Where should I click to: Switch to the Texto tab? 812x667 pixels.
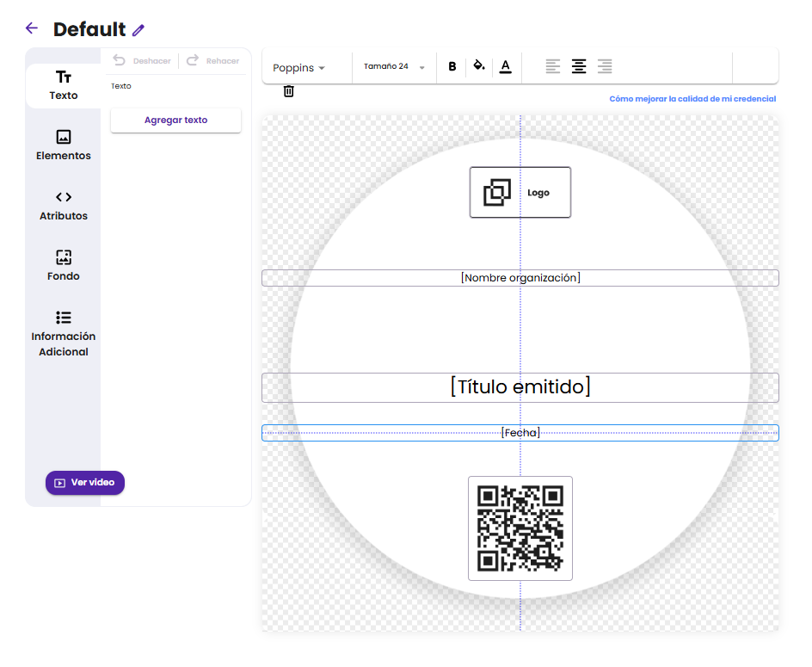(x=64, y=85)
